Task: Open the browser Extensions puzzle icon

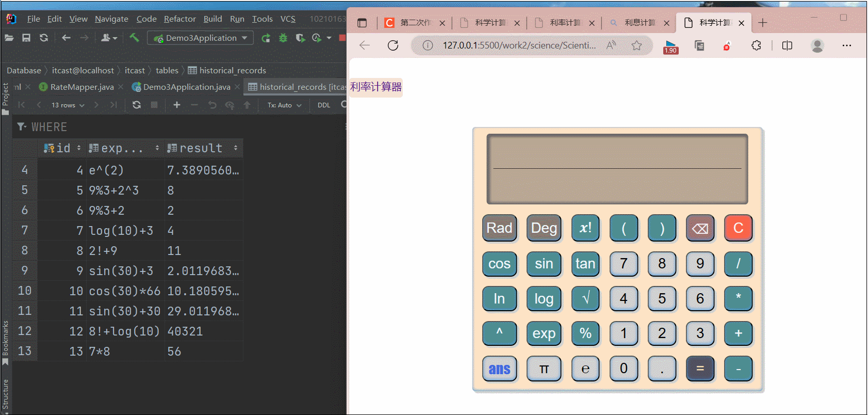Action: tap(756, 45)
